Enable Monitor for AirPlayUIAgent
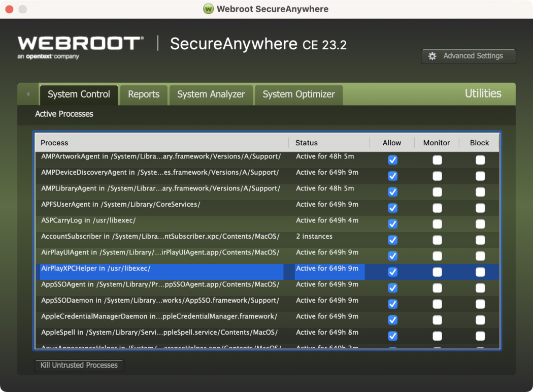Screen dimensions: 533x392 (437, 256)
